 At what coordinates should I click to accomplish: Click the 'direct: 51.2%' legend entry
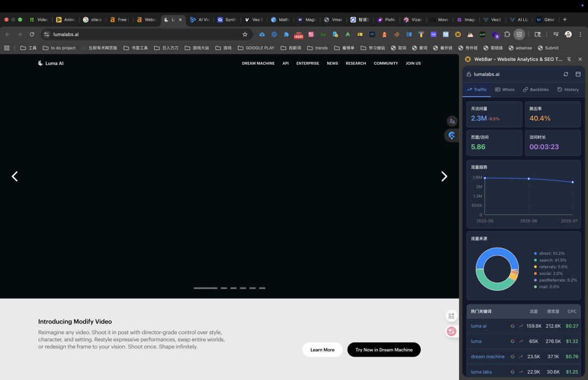coord(549,254)
